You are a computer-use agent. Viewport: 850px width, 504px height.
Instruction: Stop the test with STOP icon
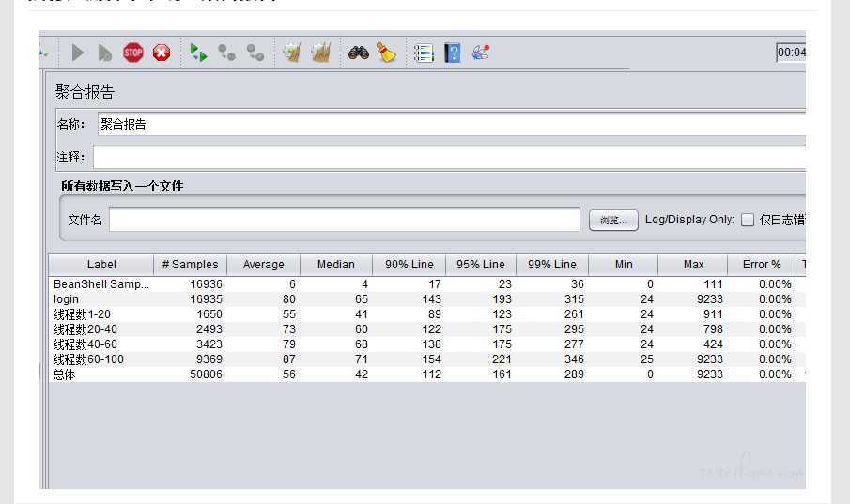pyautogui.click(x=132, y=53)
